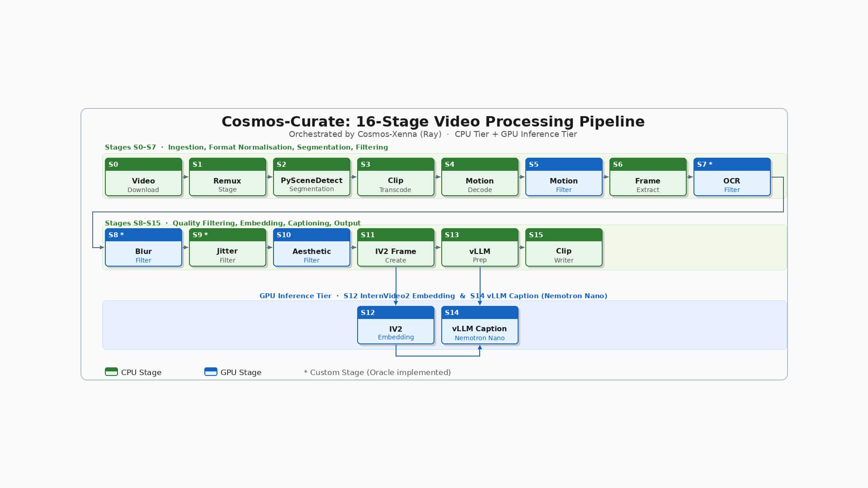The width and height of the screenshot is (868, 488).
Task: Enable the S9 Jitter Filter custom stage
Action: pos(227,248)
